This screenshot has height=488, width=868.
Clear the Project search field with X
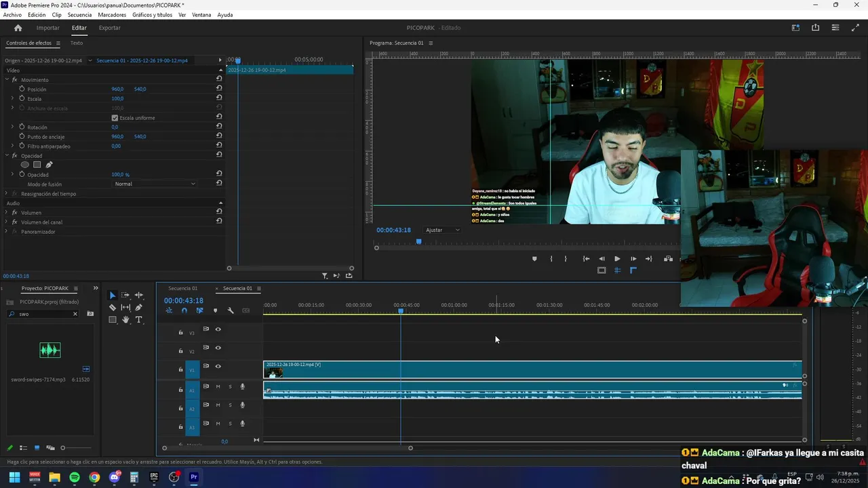[75, 314]
